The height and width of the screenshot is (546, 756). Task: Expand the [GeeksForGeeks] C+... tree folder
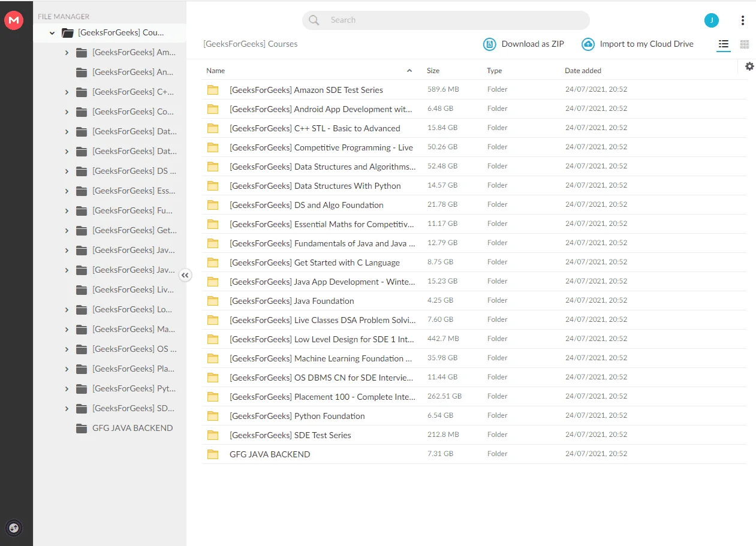(67, 92)
